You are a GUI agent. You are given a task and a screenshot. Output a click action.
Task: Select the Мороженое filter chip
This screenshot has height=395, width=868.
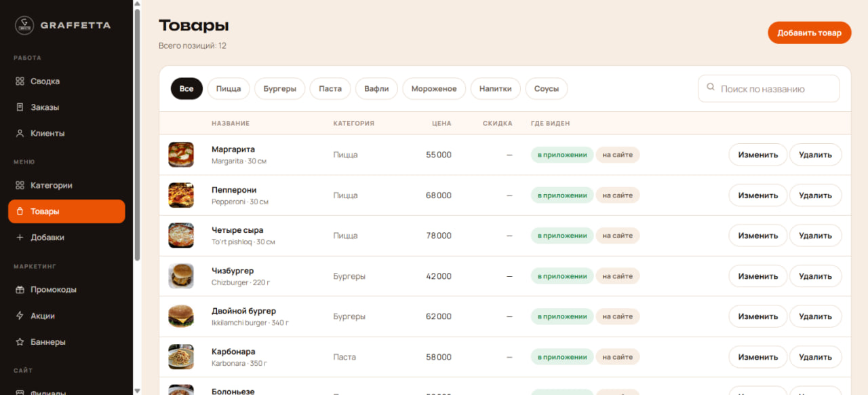pyautogui.click(x=434, y=89)
